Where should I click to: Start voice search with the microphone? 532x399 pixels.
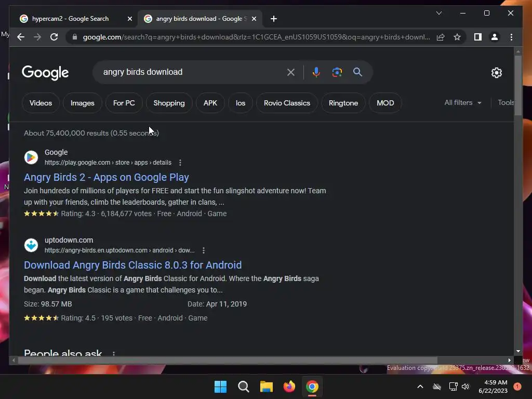click(316, 72)
